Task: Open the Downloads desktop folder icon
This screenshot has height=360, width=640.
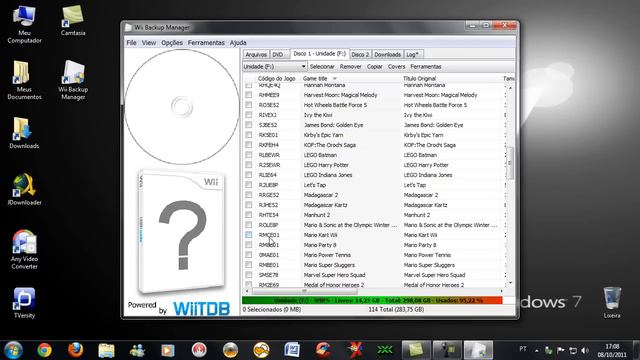Action: 24,133
